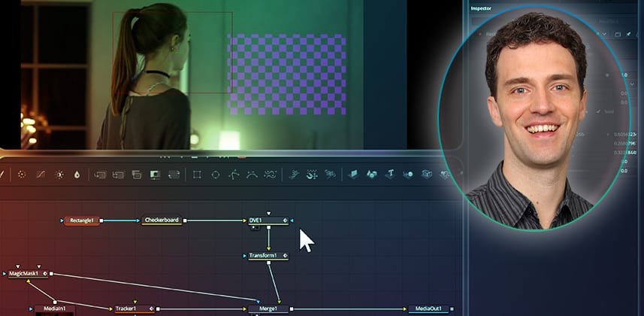
Task: Open the dropdown chevron in Inspector header
Action: [604, 34]
